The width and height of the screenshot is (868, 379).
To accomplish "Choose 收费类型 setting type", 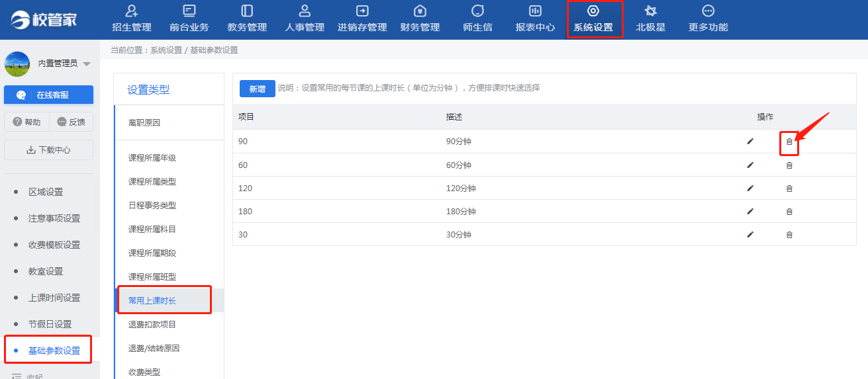I will pyautogui.click(x=144, y=372).
